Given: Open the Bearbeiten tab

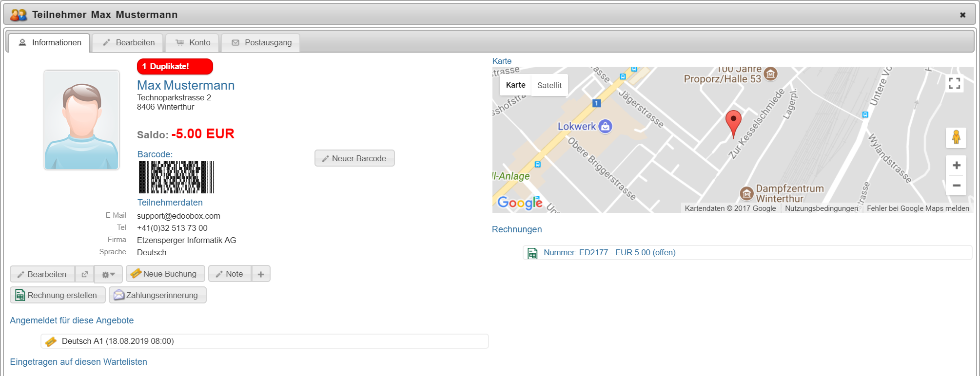Looking at the screenshot, I should pos(129,43).
